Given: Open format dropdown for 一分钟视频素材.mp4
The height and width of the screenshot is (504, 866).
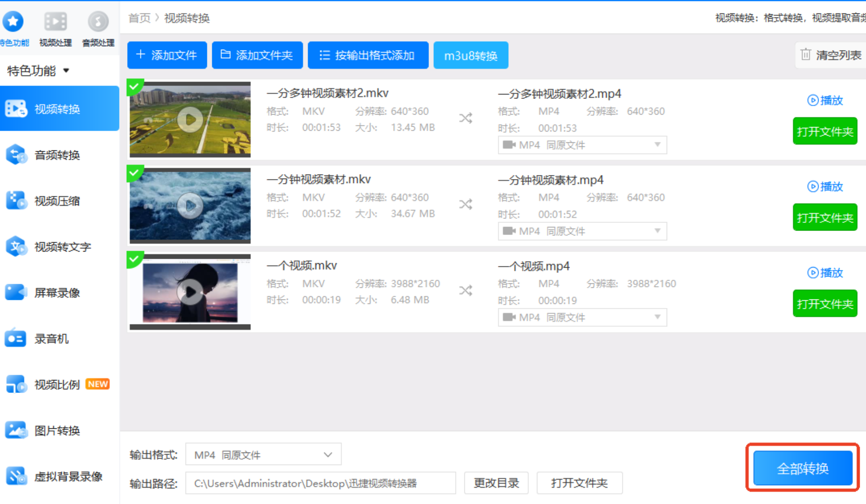Looking at the screenshot, I should [583, 231].
